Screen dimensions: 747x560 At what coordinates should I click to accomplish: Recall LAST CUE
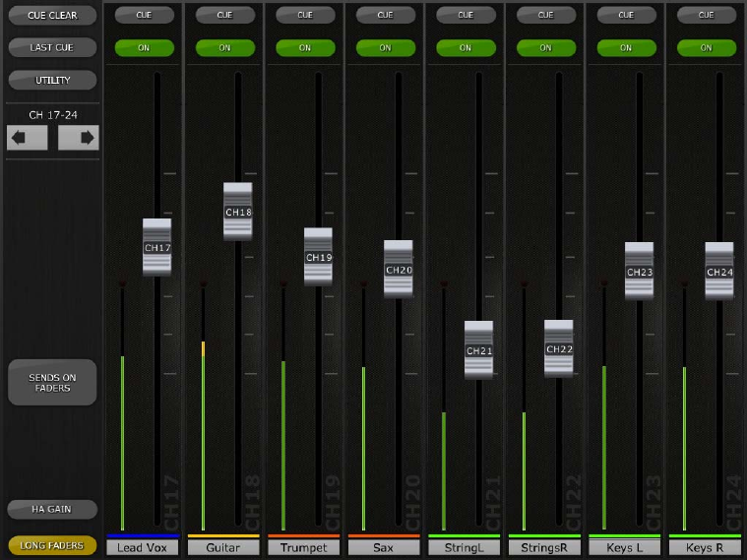[52, 47]
